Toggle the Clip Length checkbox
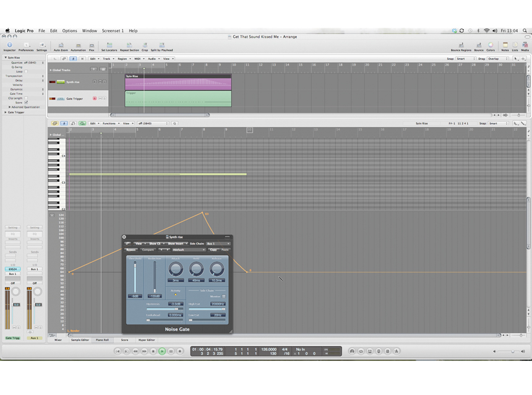This screenshot has width=532, height=395. click(x=26, y=98)
